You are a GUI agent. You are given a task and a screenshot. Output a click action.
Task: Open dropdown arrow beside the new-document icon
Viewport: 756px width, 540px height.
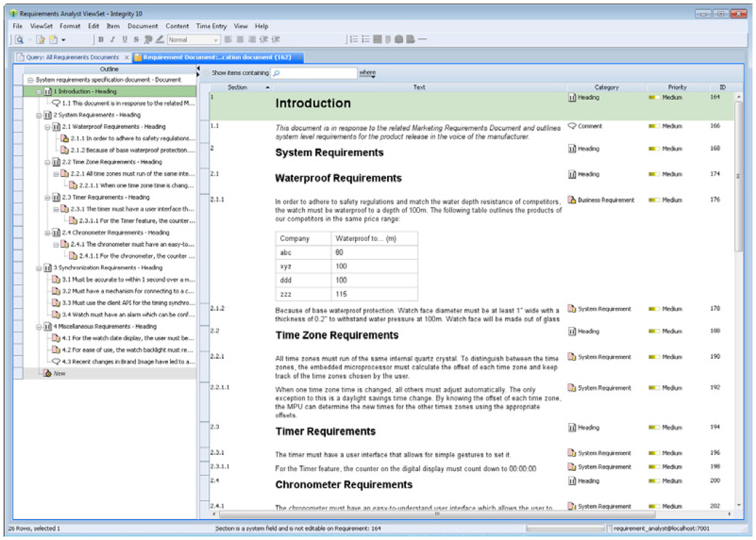[x=63, y=40]
